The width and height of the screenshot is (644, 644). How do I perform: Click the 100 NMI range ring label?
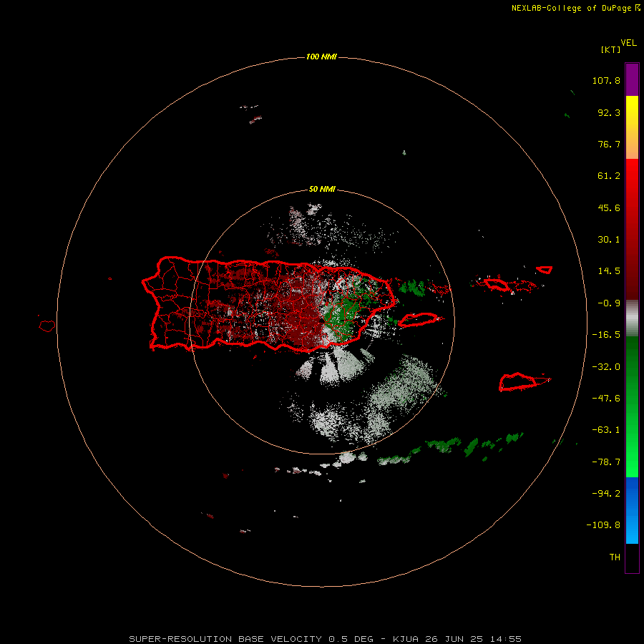(321, 57)
